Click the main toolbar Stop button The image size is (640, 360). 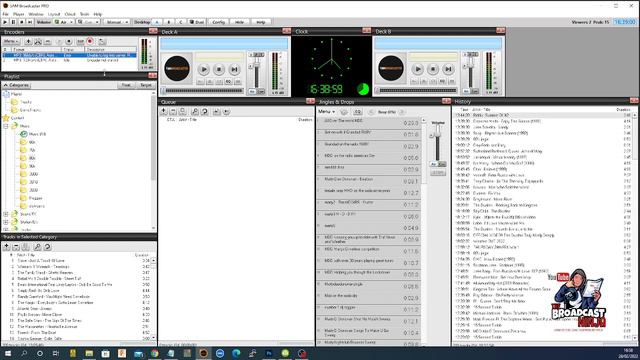click(x=22, y=22)
